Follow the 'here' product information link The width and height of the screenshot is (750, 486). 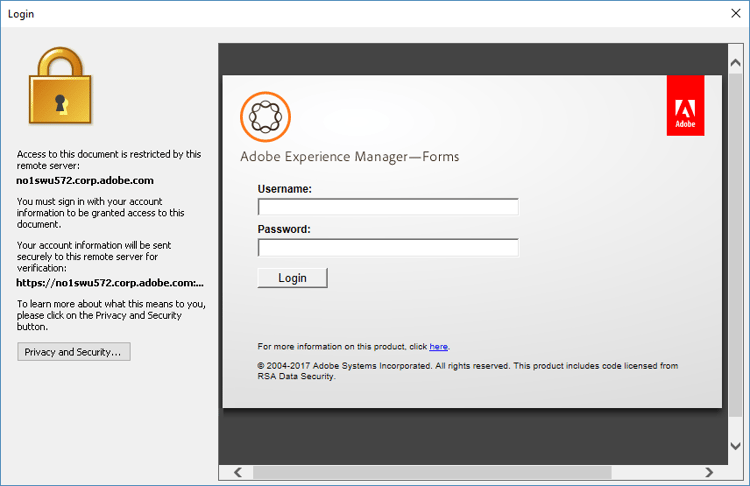(x=438, y=346)
